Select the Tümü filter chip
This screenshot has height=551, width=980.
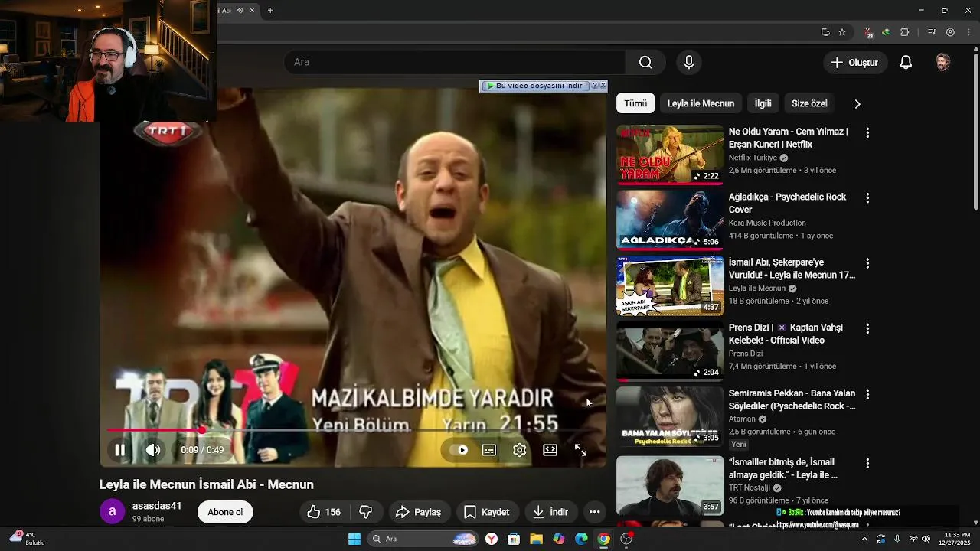point(635,103)
